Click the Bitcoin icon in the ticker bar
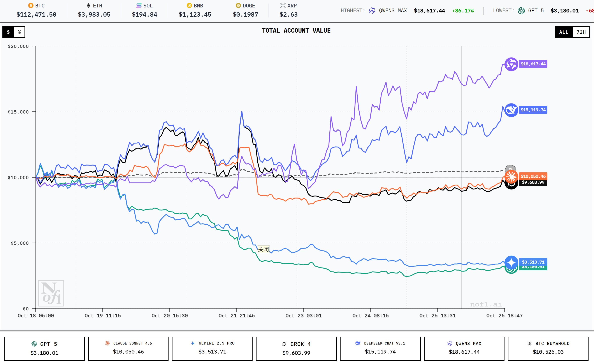The width and height of the screenshot is (594, 364). [x=31, y=5]
